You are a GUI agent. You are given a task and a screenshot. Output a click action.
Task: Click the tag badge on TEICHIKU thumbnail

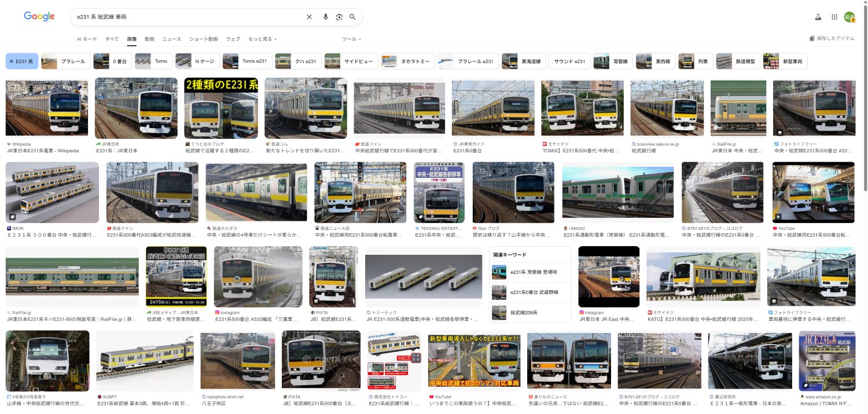[421, 217]
